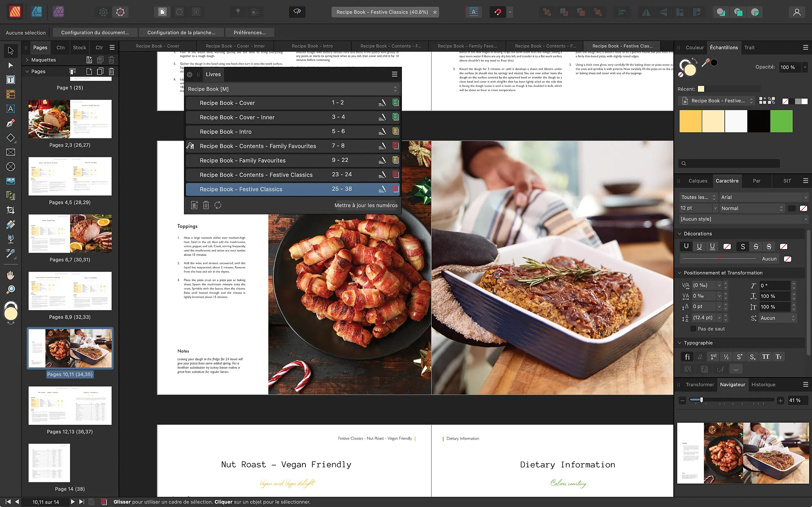Image resolution: width=812 pixels, height=507 pixels.
Task: Click the Pen/Node tool icon
Action: [x=10, y=123]
